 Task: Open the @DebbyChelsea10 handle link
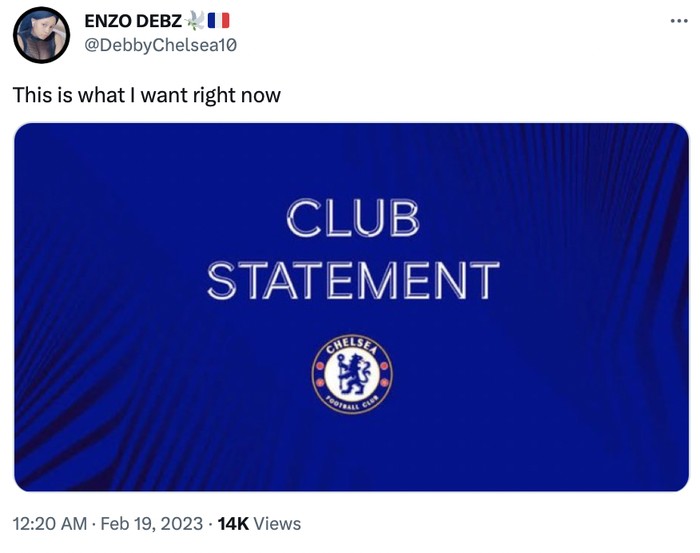[x=160, y=44]
